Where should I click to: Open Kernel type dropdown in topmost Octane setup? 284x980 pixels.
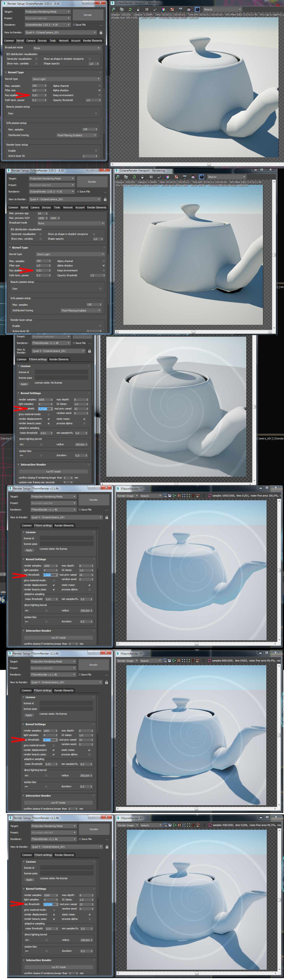66,79
